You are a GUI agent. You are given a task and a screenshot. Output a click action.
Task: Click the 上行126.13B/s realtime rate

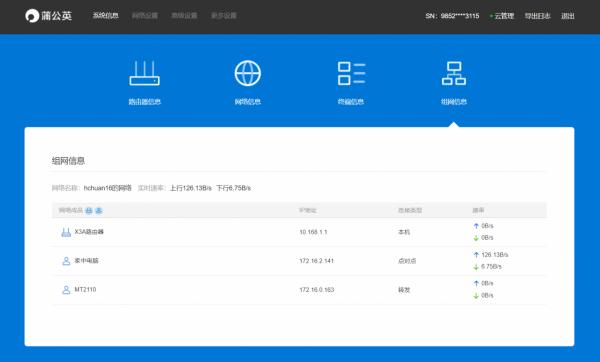pyautogui.click(x=191, y=188)
